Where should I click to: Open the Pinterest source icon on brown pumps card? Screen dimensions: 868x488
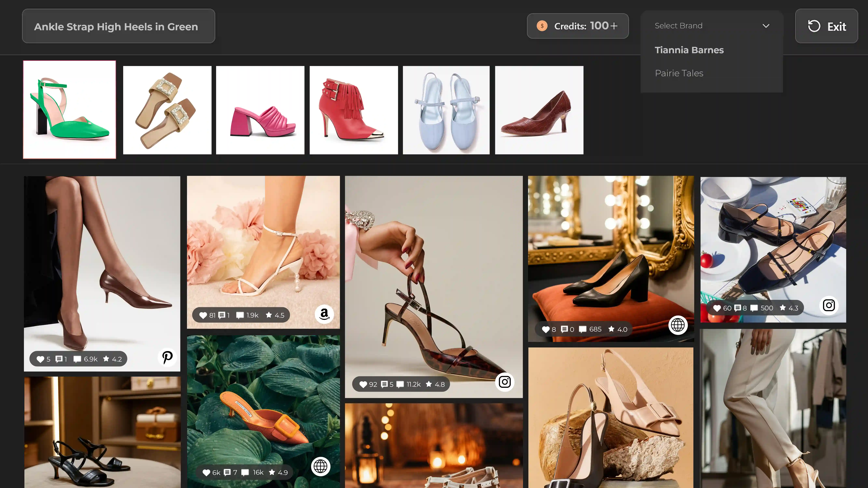click(167, 357)
